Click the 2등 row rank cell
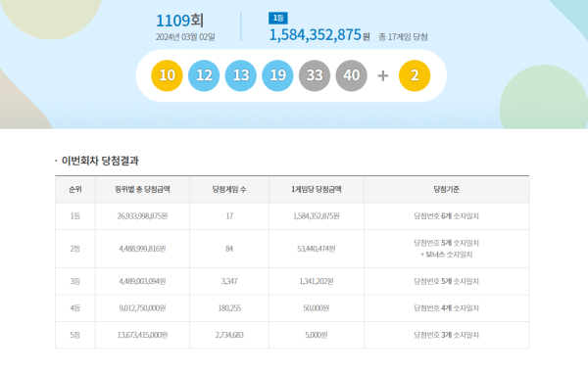Viewport: 588px width, 375px height. (x=75, y=249)
